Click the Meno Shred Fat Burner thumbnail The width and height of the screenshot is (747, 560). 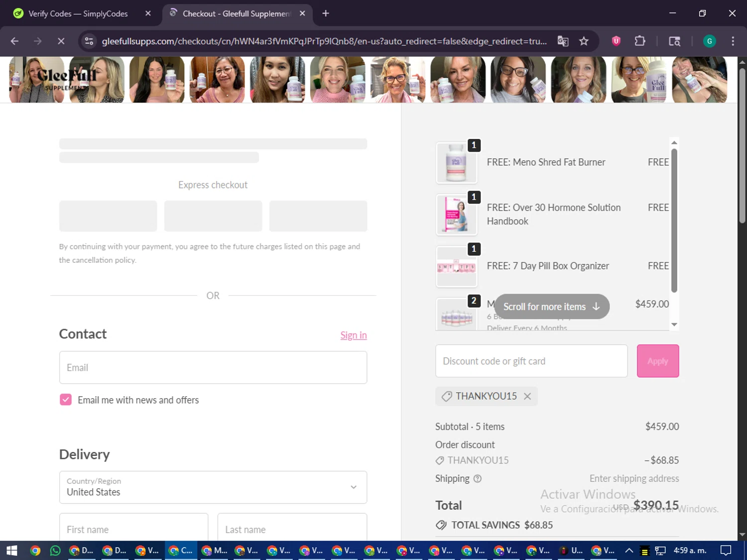pyautogui.click(x=457, y=163)
